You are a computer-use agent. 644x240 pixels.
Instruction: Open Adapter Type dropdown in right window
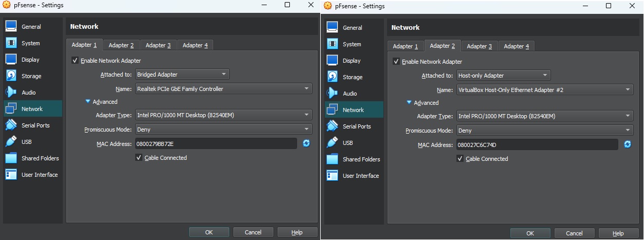tap(545, 116)
